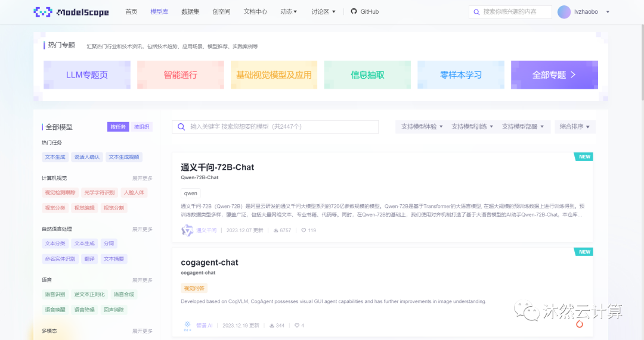Click the 通义千问 organization avatar icon
Viewport: 644px width, 340px height.
click(187, 230)
